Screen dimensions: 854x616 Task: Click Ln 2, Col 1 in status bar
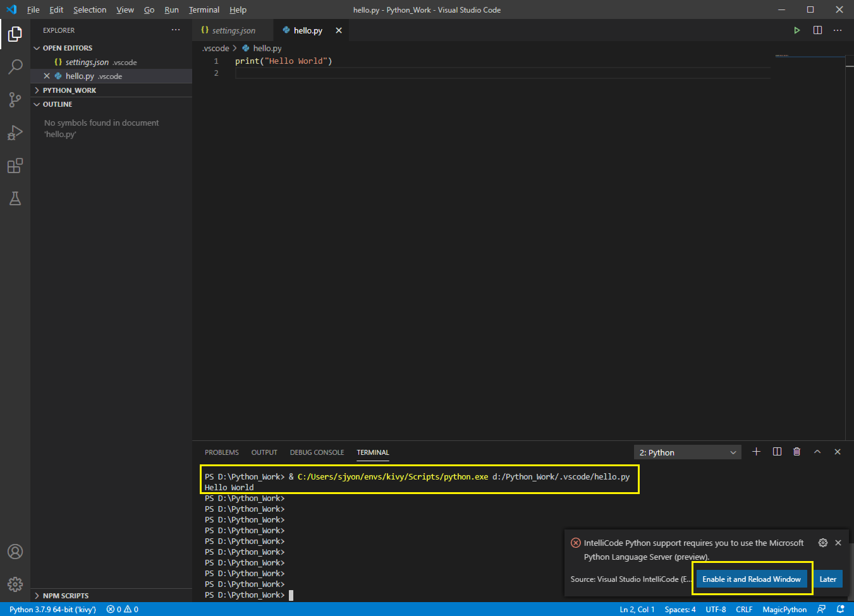637,610
